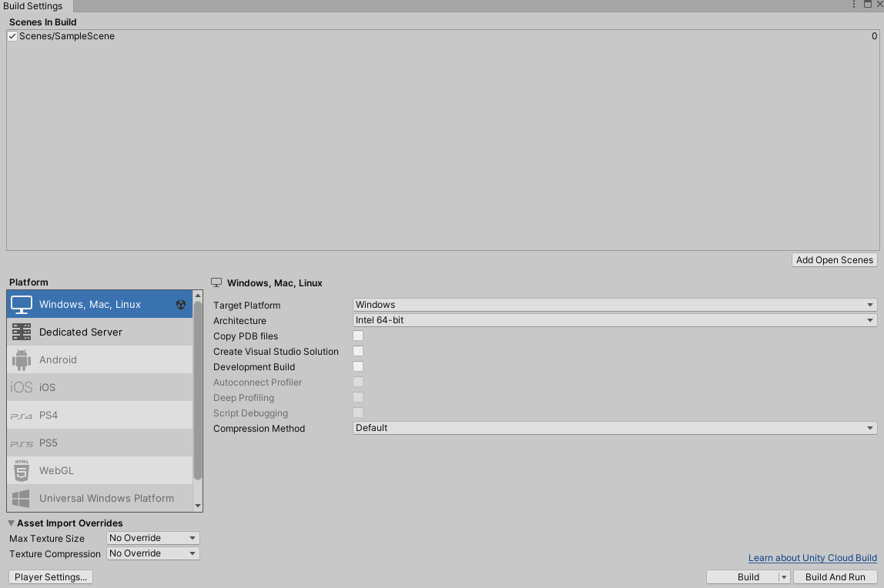Viewport: 884px width, 588px height.
Task: Click the platform list scrollbar thumb
Action: pyautogui.click(x=198, y=390)
